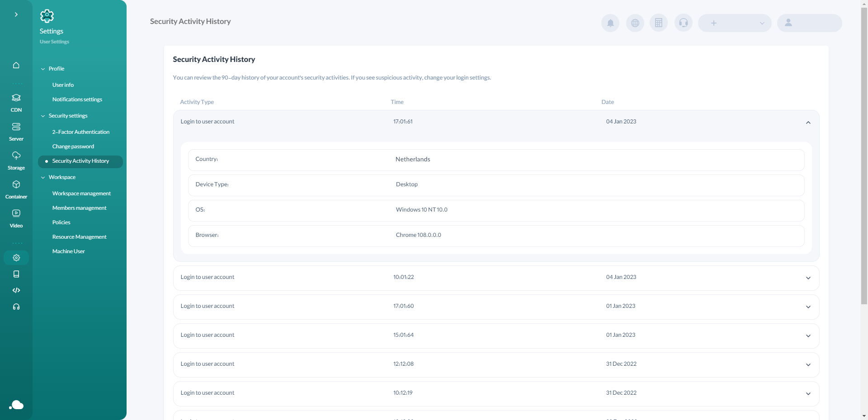This screenshot has width=868, height=420.
Task: Open the Video section icon
Action: coord(16,213)
